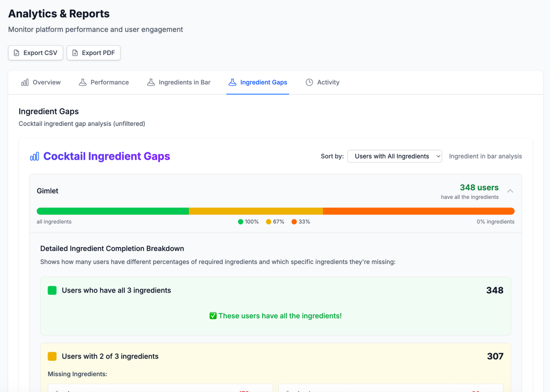The height and width of the screenshot is (392, 550).
Task: Click the yellow square beside Users with 2 of 3 ingredients
Action: click(x=52, y=356)
